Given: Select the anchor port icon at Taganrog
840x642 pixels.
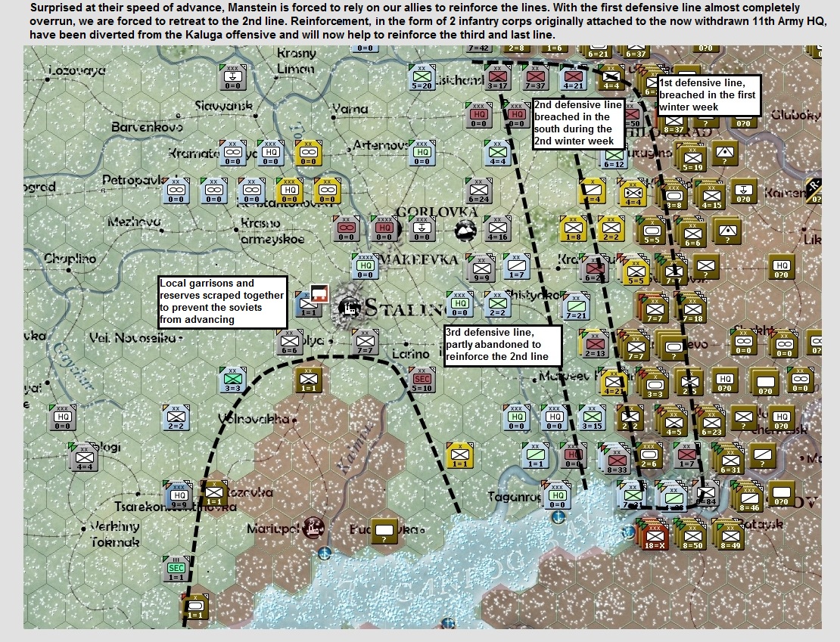Looking at the screenshot, I should tap(558, 516).
